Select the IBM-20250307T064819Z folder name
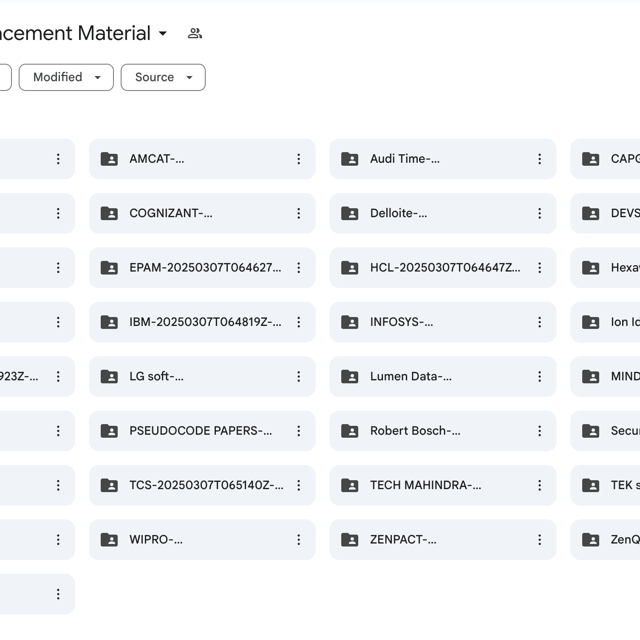640x640 pixels. (205, 322)
